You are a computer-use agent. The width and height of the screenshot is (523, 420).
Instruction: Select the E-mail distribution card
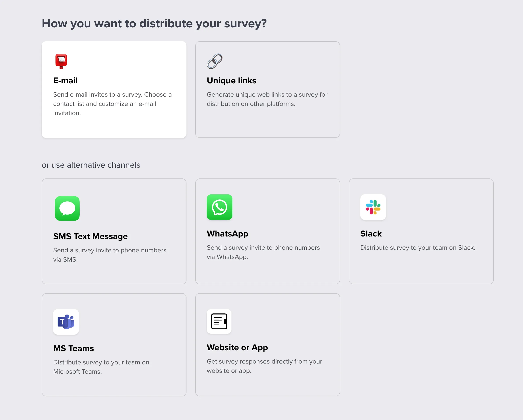click(x=114, y=89)
